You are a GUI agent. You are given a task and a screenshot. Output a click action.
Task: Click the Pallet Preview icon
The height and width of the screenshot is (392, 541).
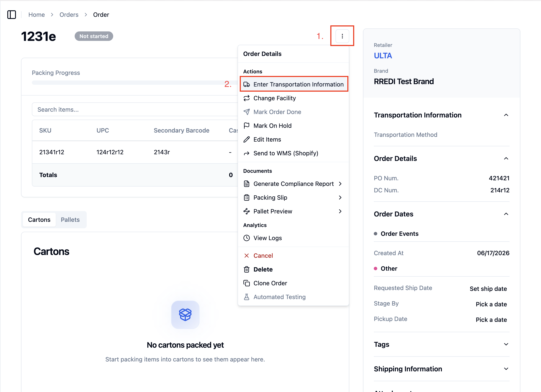(x=246, y=211)
